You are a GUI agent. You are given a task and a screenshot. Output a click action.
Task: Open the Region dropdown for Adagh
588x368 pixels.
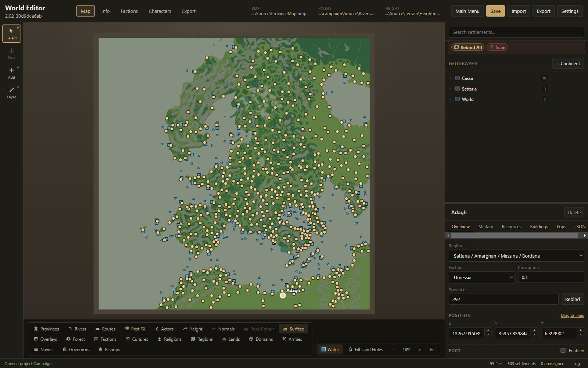[x=516, y=256]
